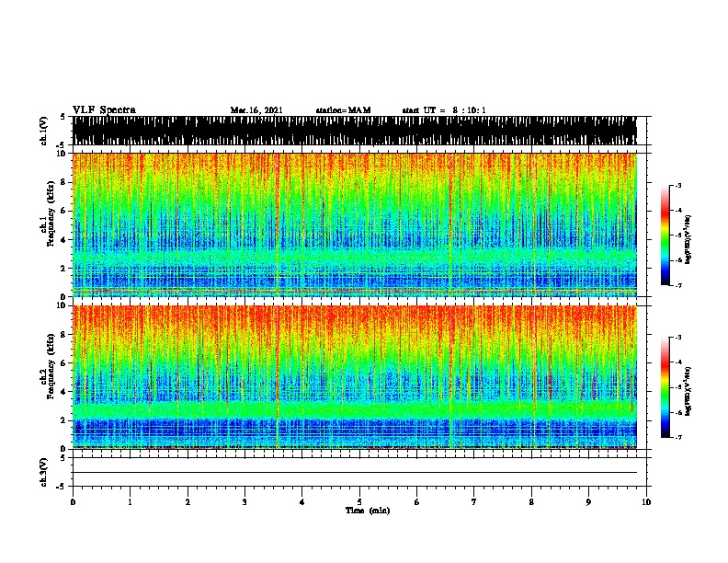
Task: Click the flat ch.3 voltage trace line
Action: [x=355, y=473]
